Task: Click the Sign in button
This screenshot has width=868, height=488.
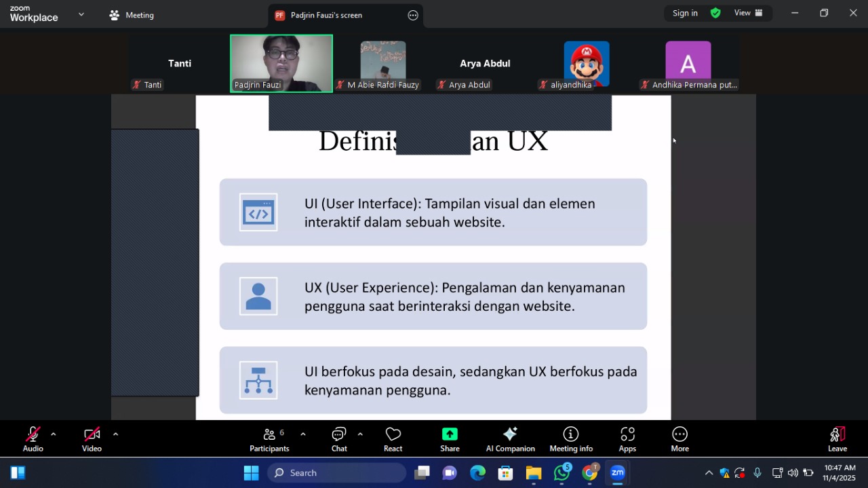Action: point(685,13)
